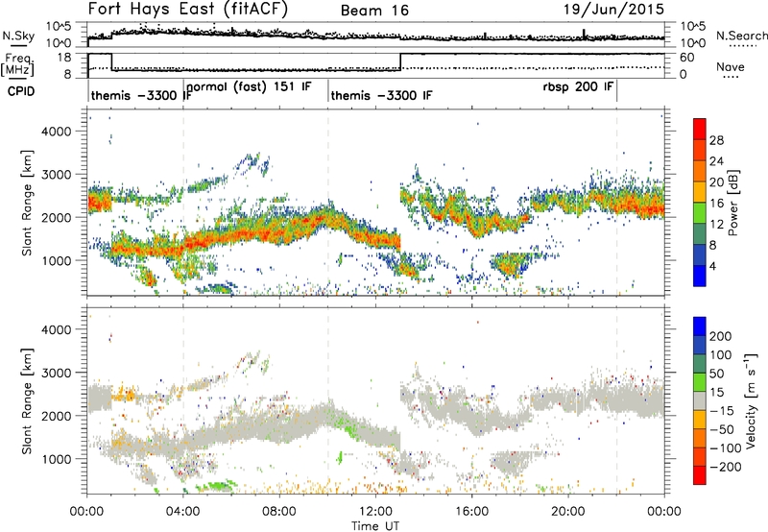Screen dimensions: 768x532
Task: Click the dashed CPID boundary line at 22:00 in power panel
Action: [616, 203]
